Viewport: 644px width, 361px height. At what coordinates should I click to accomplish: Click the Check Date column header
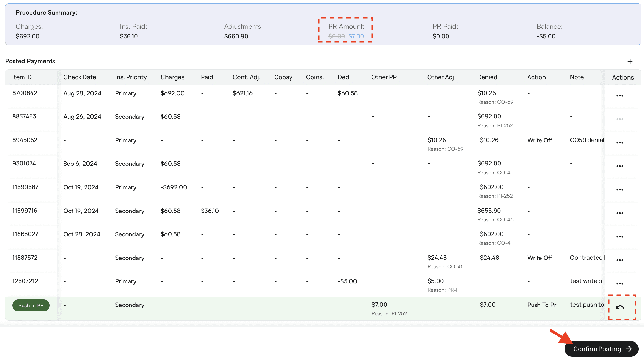pyautogui.click(x=79, y=77)
